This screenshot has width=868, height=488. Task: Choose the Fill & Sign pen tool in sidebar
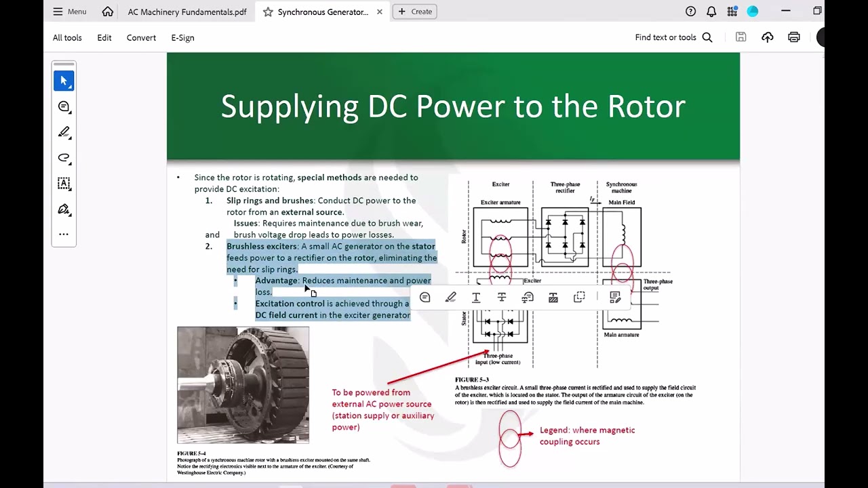pos(64,209)
